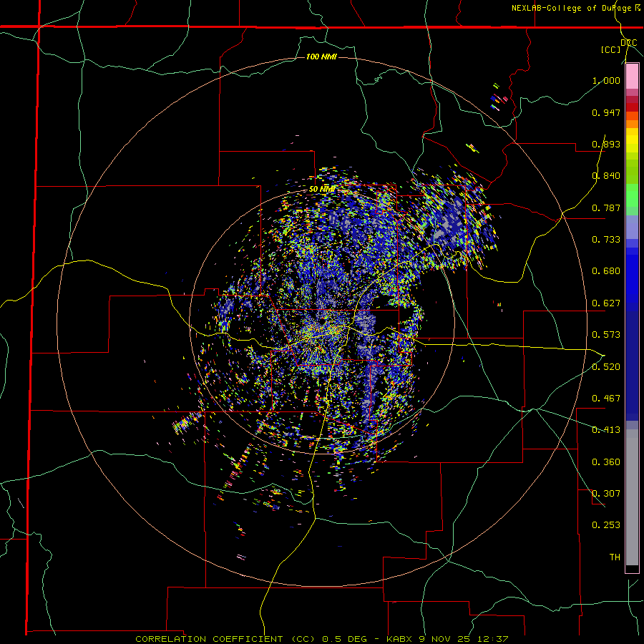Image resolution: width=644 pixels, height=644 pixels.
Task: Click the NEXLAB-College of DuPage header text
Action: (x=571, y=8)
